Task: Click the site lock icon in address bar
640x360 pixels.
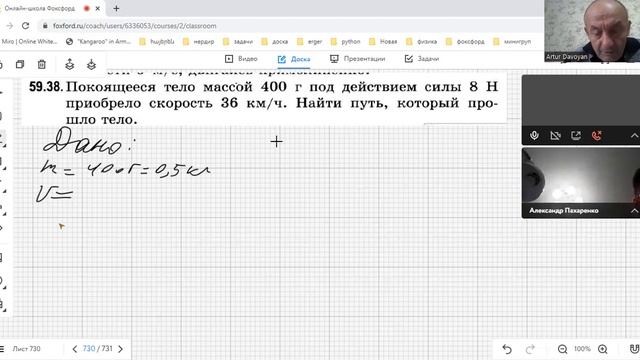Action: coord(45,26)
